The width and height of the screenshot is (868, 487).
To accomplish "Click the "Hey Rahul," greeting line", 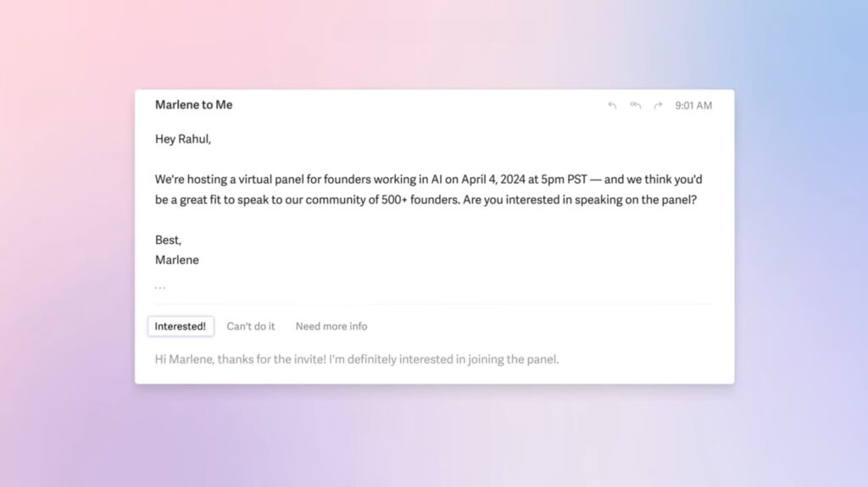I will 183,139.
